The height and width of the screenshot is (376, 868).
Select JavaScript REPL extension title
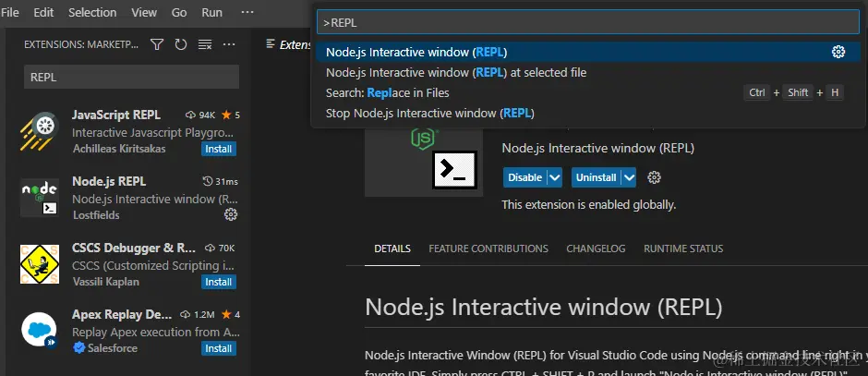[116, 115]
